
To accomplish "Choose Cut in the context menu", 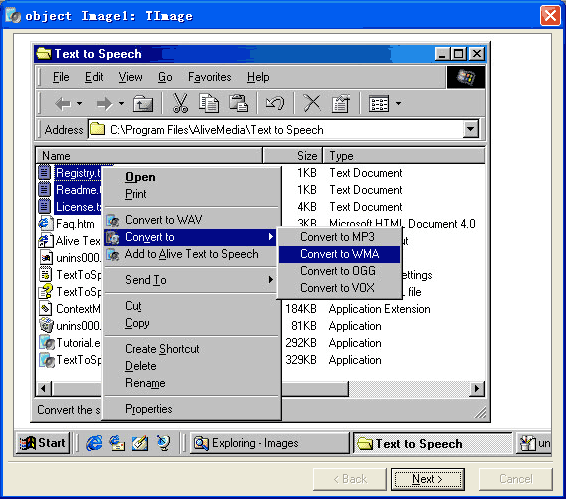I will tap(192, 306).
